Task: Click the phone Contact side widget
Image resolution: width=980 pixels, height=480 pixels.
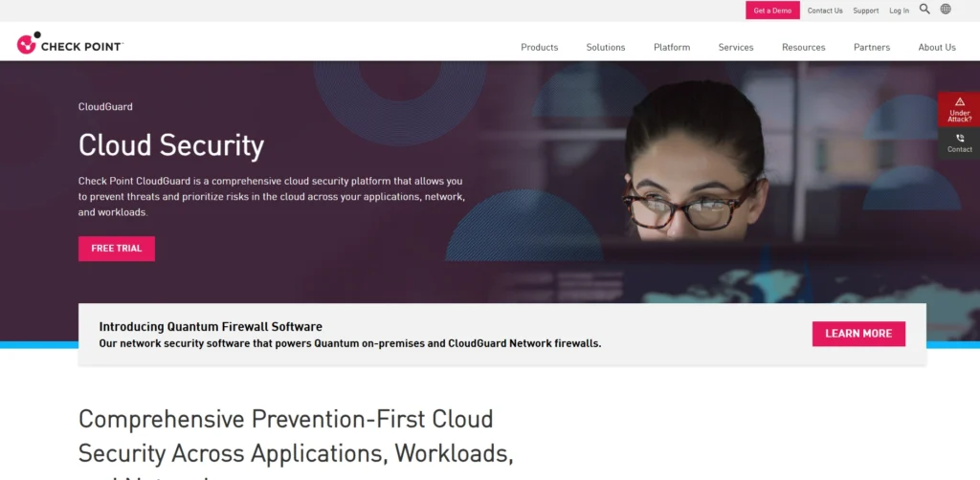Action: (959, 142)
